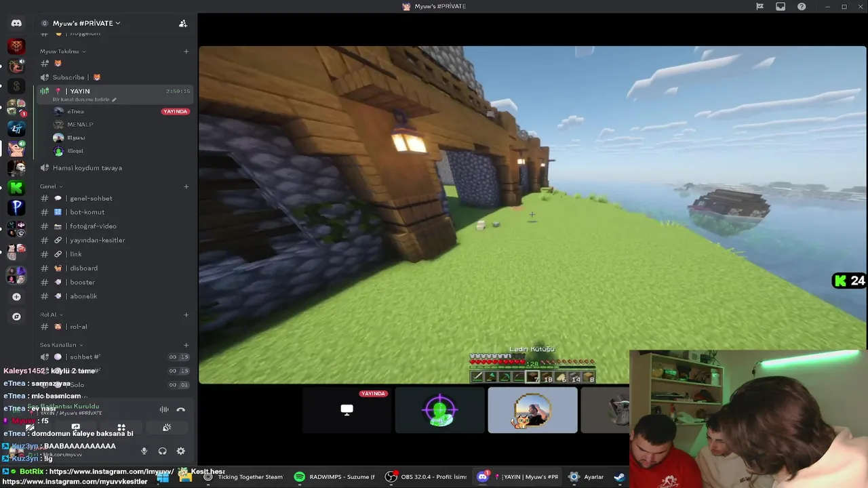Open YAYINDA live badge next to eTnea
The image size is (868, 488).
(175, 111)
